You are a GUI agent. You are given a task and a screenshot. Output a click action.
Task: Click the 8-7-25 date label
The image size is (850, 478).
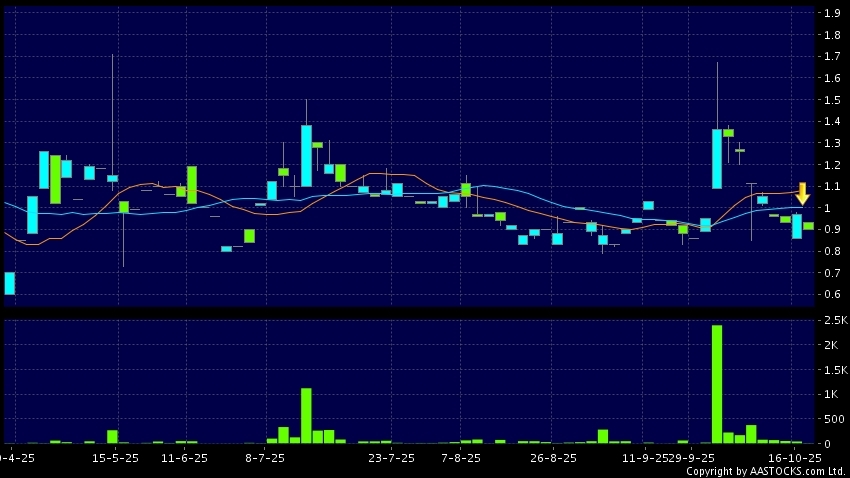pos(265,457)
